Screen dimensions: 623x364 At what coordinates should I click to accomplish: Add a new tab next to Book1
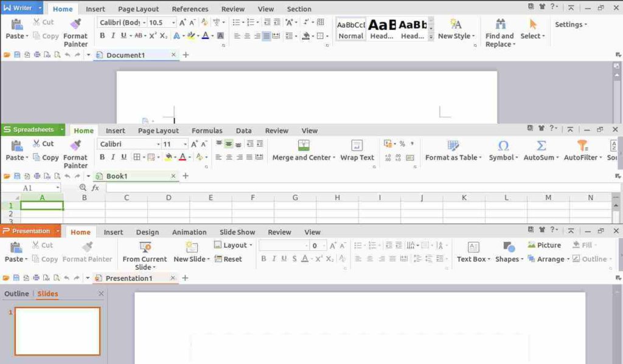tap(186, 176)
